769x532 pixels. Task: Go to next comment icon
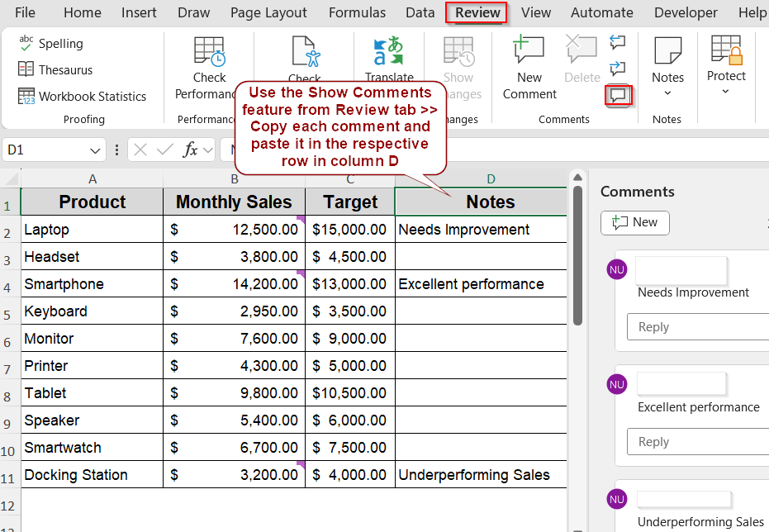pyautogui.click(x=617, y=68)
